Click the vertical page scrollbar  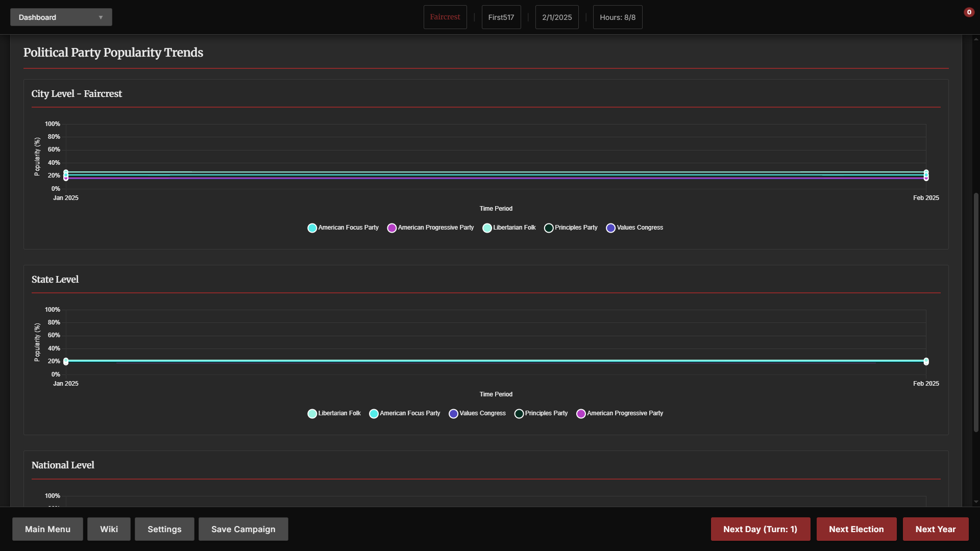[x=976, y=311]
